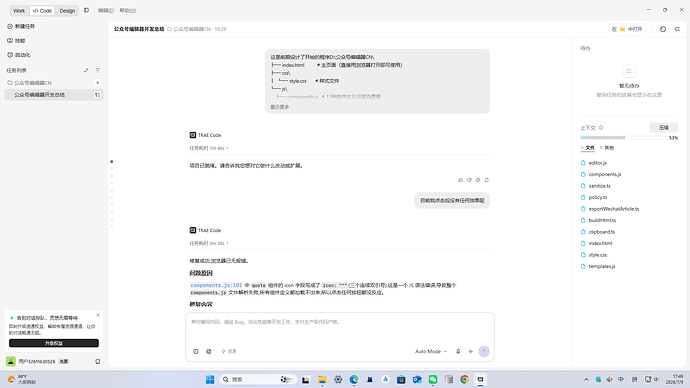The width and height of the screenshot is (690, 388).
Task: Close the upgrade promotion card
Action: pyautogui.click(x=98, y=315)
